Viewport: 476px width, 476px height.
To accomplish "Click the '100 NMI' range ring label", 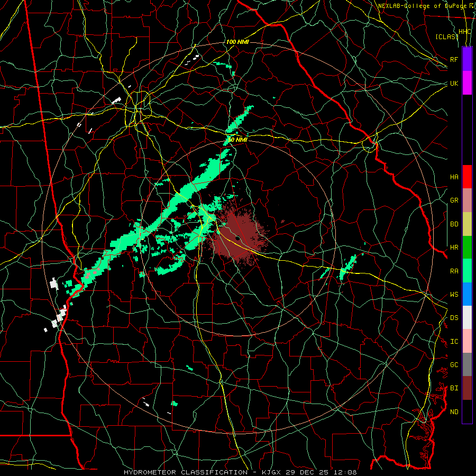I will pyautogui.click(x=237, y=42).
